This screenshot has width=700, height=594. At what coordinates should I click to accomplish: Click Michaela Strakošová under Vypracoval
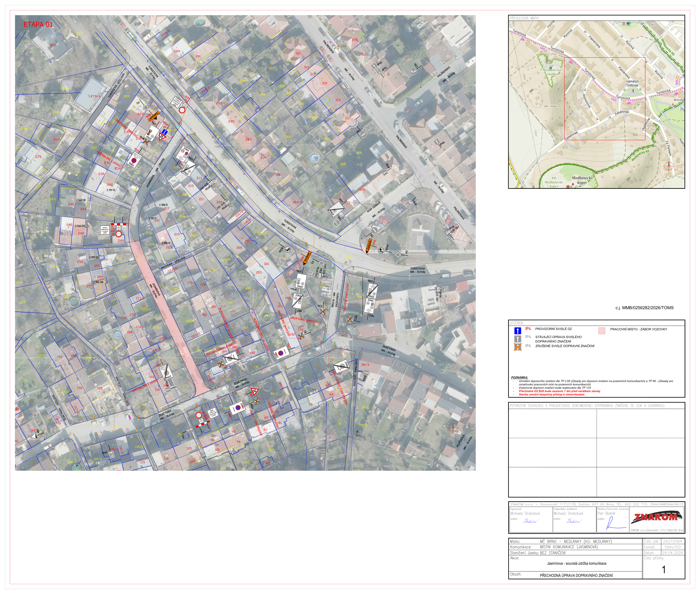click(x=525, y=514)
